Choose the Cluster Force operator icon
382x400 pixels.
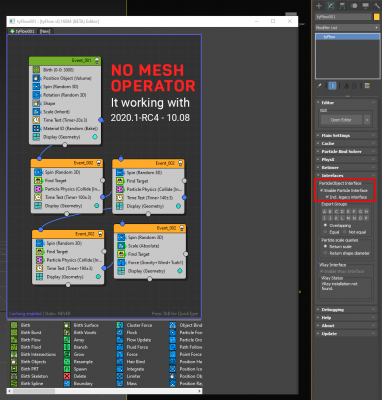point(120,325)
